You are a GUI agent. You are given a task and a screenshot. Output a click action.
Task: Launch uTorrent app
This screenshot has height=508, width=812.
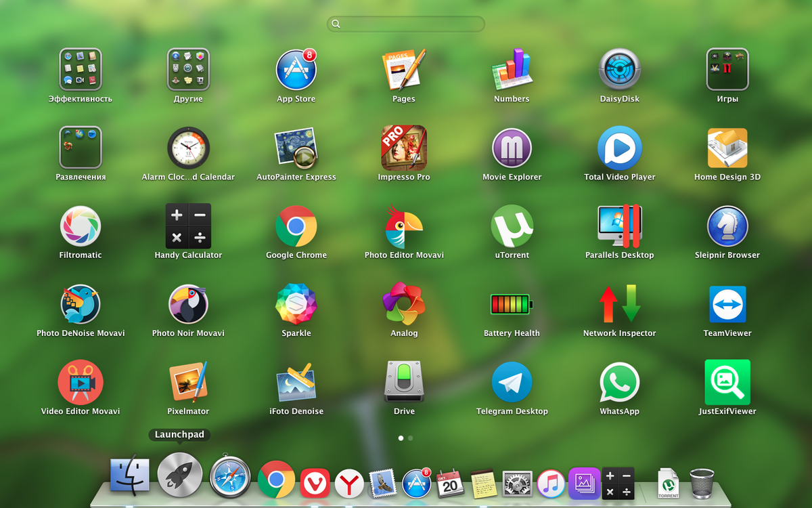[x=512, y=226]
